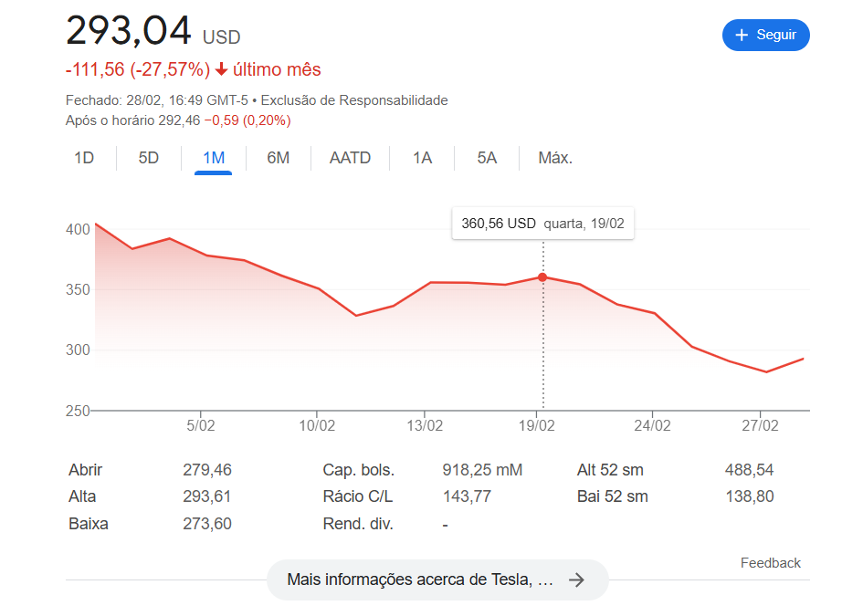Image resolution: width=863 pixels, height=616 pixels.
Task: Click the Rácio C/L value 143,77
Action: coord(467,496)
